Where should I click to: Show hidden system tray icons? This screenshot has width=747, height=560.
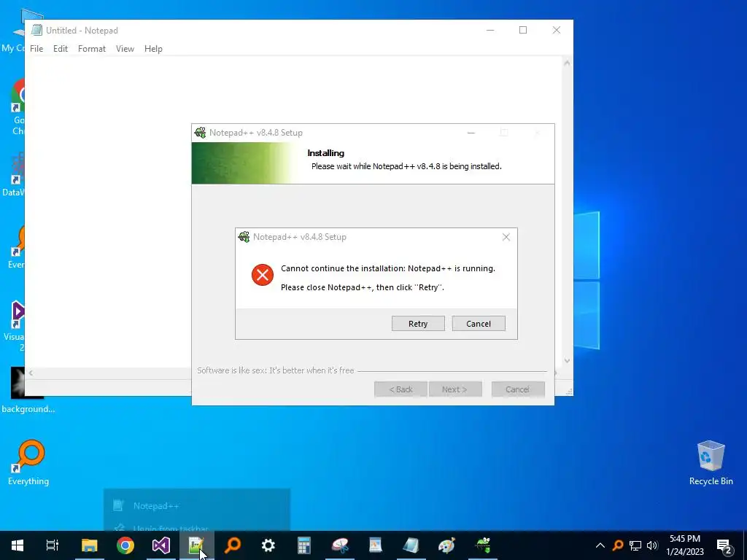(x=600, y=545)
